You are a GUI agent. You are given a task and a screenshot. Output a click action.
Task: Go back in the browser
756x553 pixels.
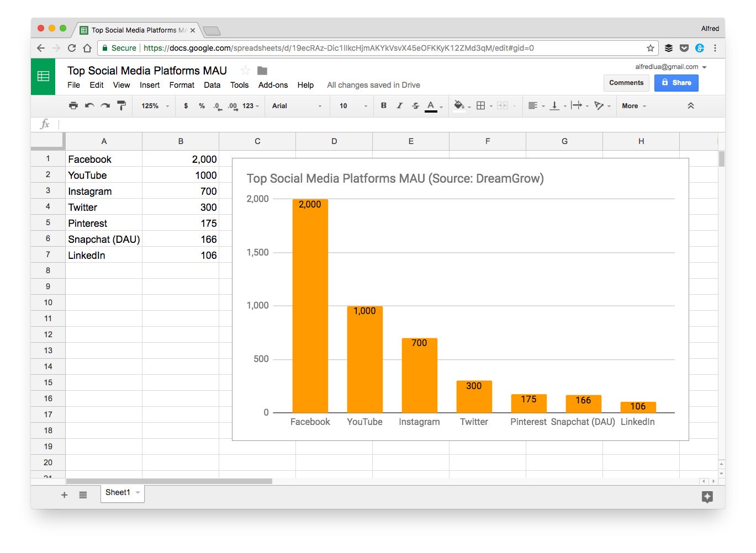pos(41,48)
